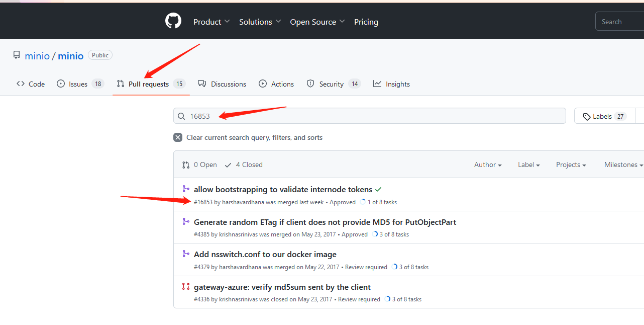Click the task progress circle for #4385
644x325 pixels.
coord(375,234)
